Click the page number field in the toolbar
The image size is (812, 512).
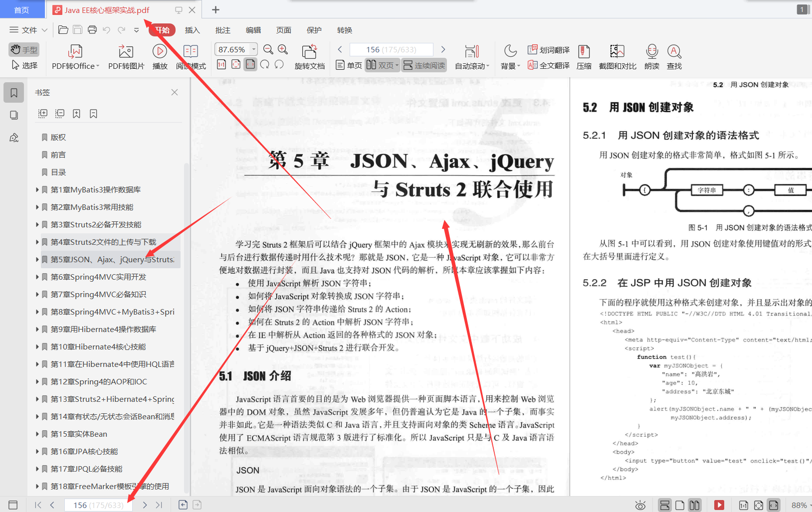[391, 49]
